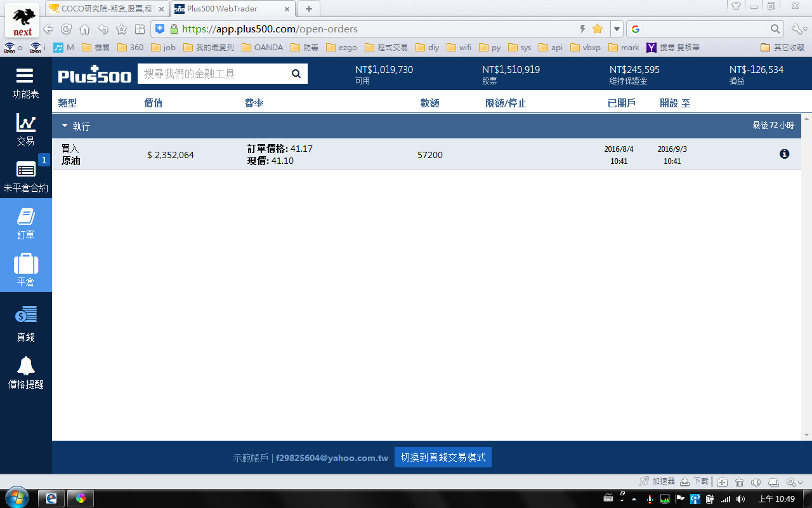Select the 訂單 orders sidebar item
The height and width of the screenshot is (508, 812).
pos(25,224)
